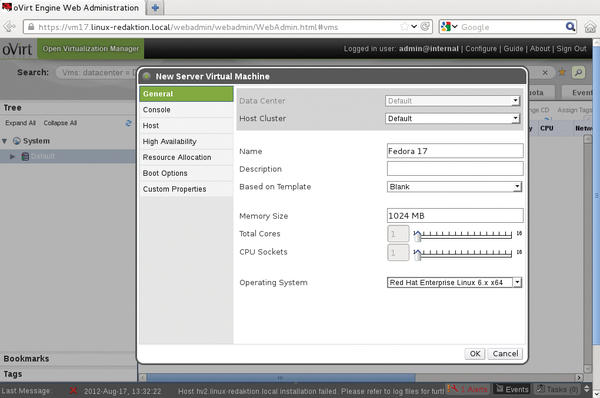Click the oVirt search magnifier button
The image size is (600, 398).
[x=578, y=72]
